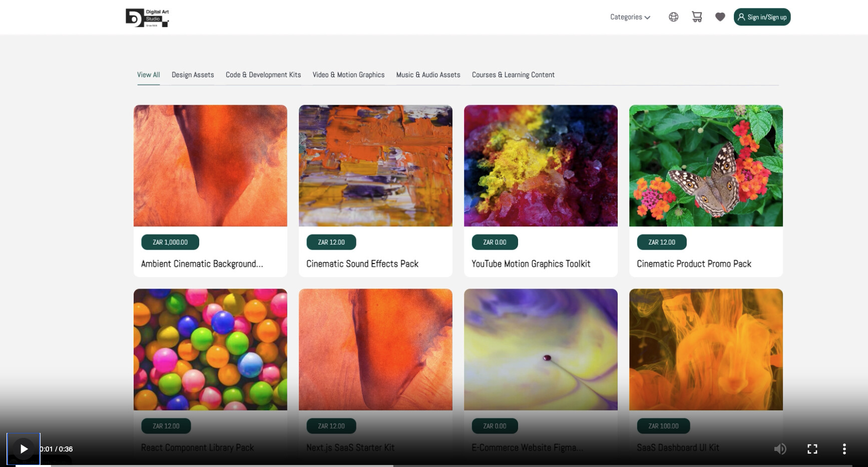Image resolution: width=868 pixels, height=467 pixels.
Task: Open Music & Audio Assets tab
Action: click(x=428, y=75)
